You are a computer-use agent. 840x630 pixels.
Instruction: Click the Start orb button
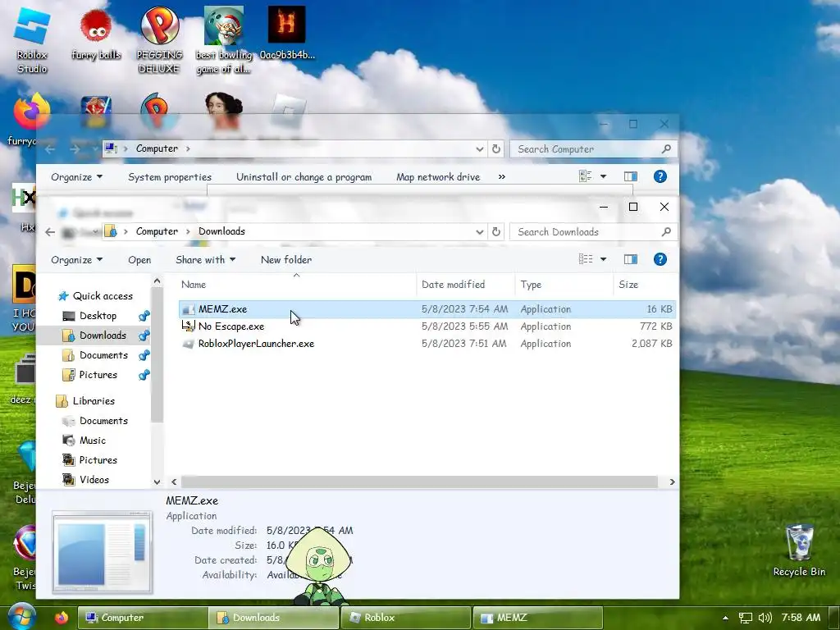tap(21, 617)
